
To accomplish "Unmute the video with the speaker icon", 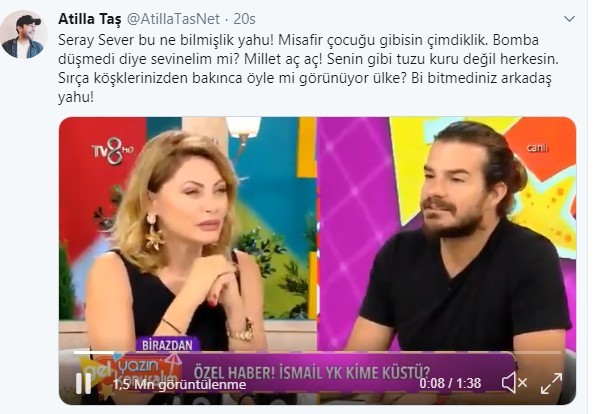I will click(514, 383).
